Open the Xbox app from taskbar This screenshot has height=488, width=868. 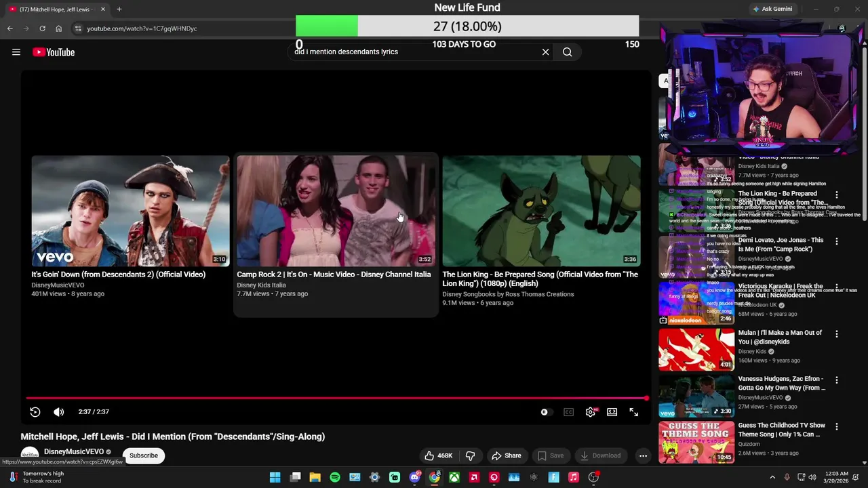tap(454, 477)
